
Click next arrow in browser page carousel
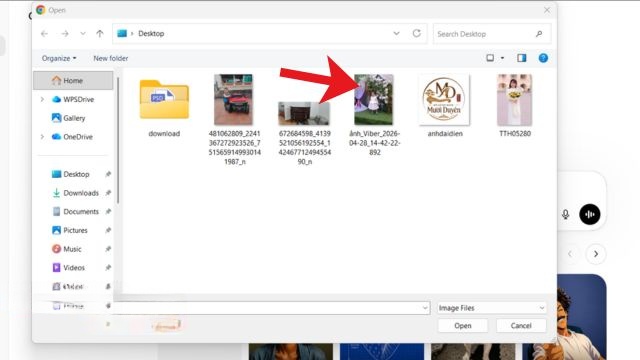(596, 254)
